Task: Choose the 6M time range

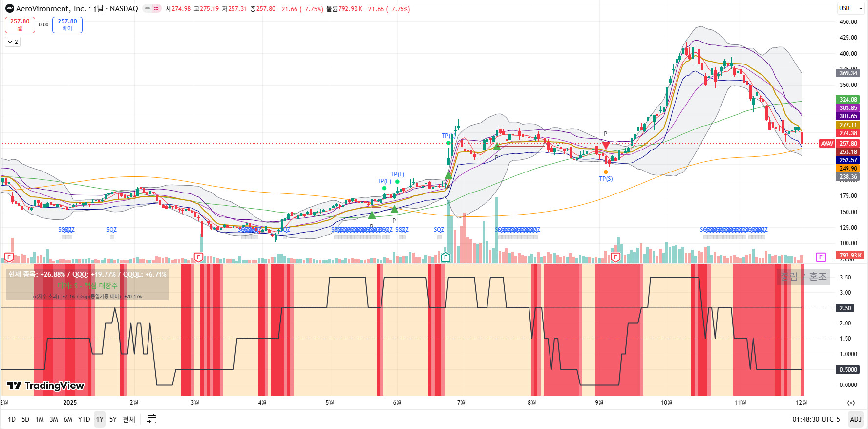Action: click(x=68, y=419)
